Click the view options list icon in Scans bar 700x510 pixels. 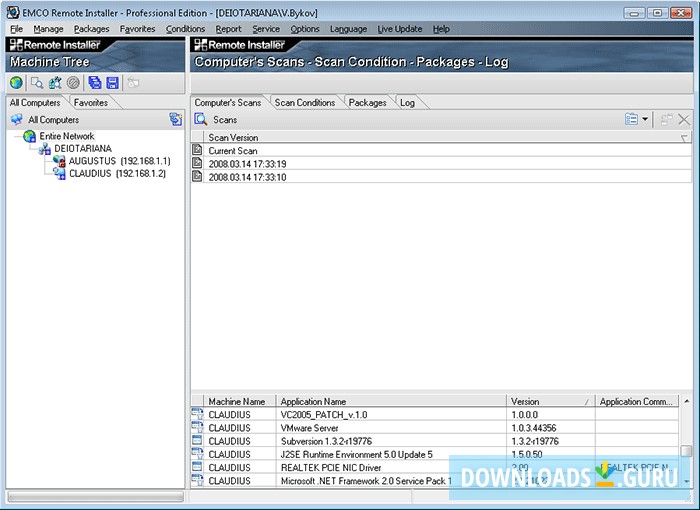(631, 119)
